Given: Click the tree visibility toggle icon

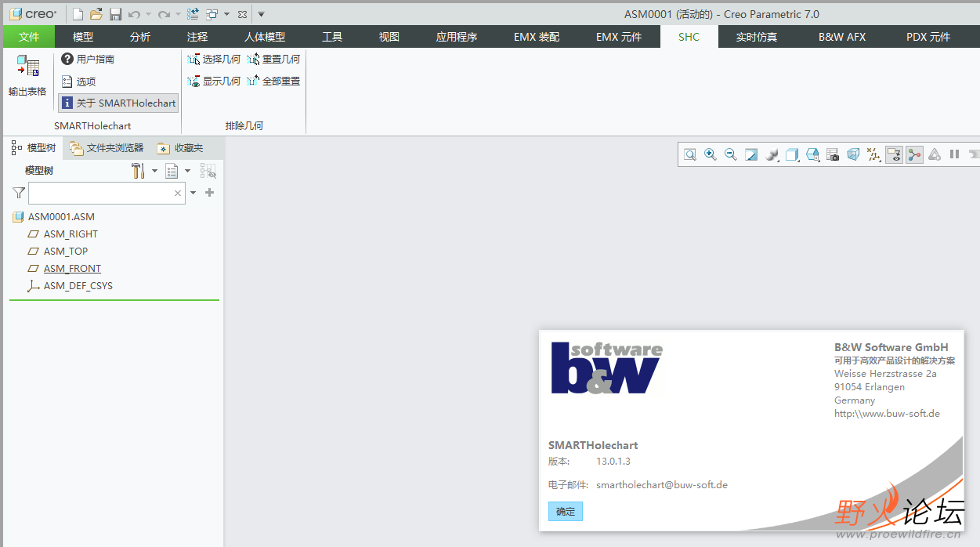Looking at the screenshot, I should tap(208, 171).
